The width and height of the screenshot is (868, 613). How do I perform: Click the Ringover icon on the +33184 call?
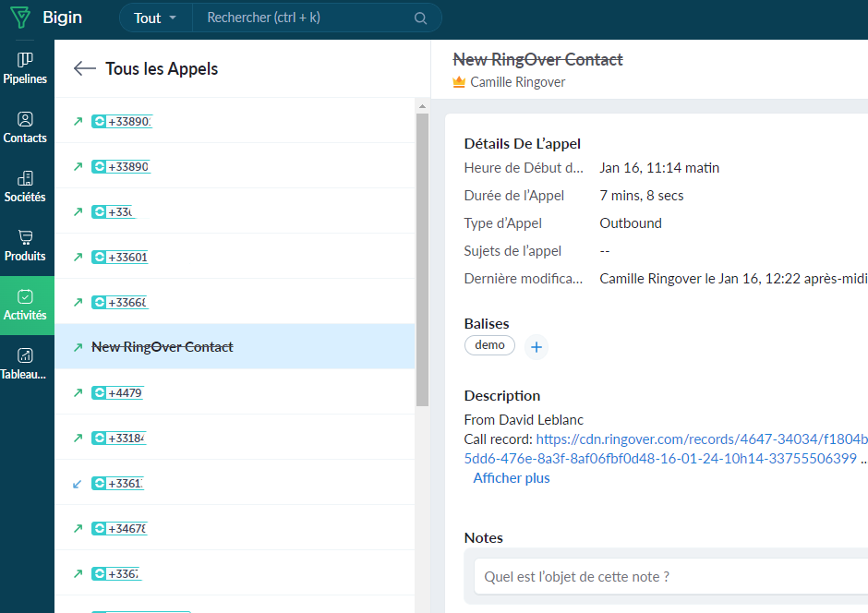tap(99, 439)
